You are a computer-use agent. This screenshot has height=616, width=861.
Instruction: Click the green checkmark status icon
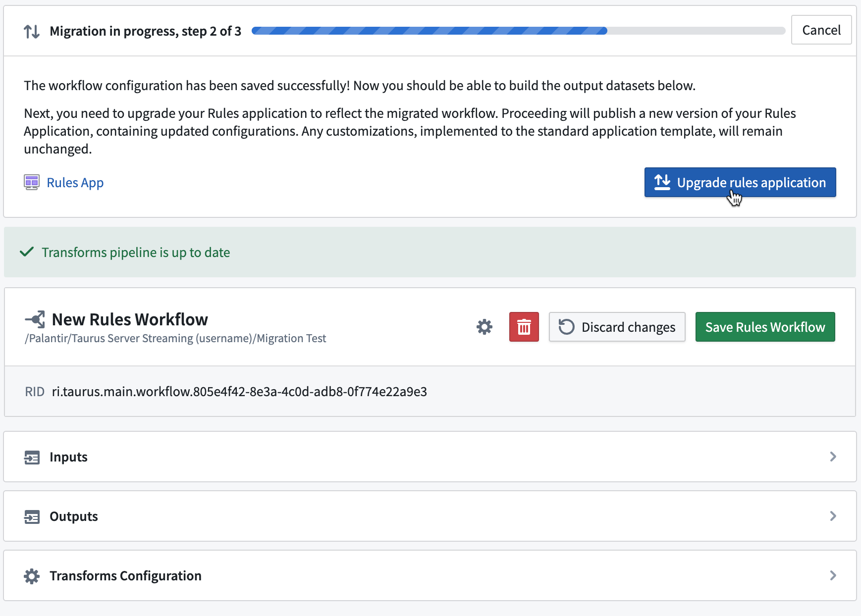[27, 252]
